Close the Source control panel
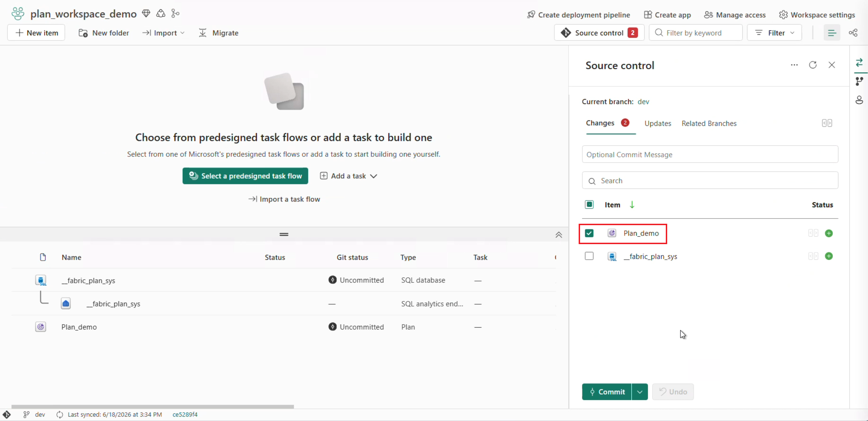 pos(832,65)
